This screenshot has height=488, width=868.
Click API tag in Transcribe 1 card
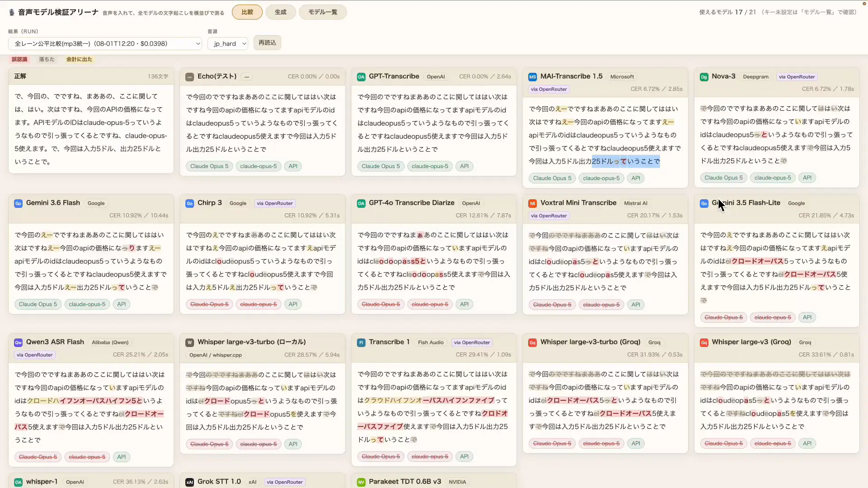click(x=464, y=456)
